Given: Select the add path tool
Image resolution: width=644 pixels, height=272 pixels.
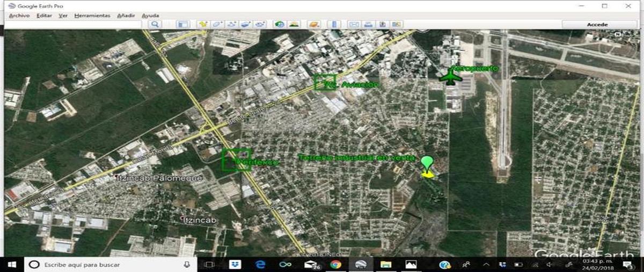Looking at the screenshot, I should point(232,24).
